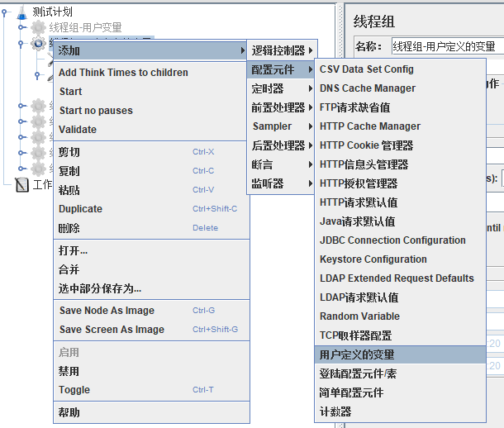Add a DNS Cache Manager
This screenshot has width=504, height=428.
[400, 88]
